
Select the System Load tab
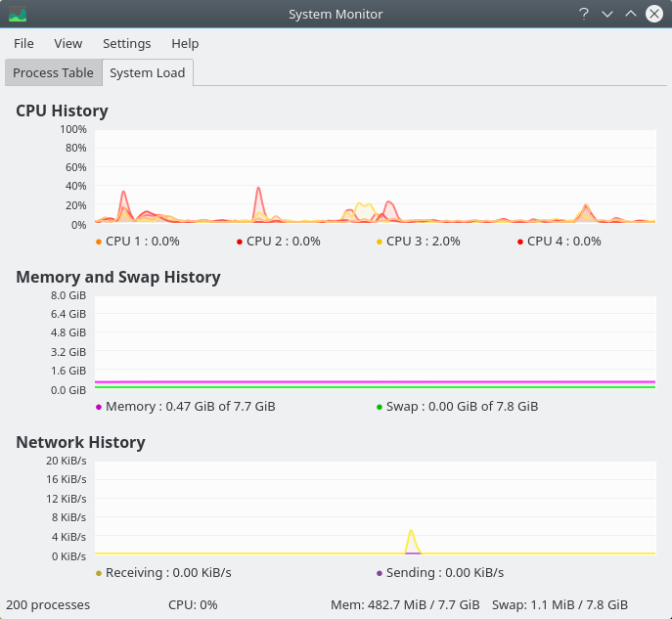click(148, 72)
